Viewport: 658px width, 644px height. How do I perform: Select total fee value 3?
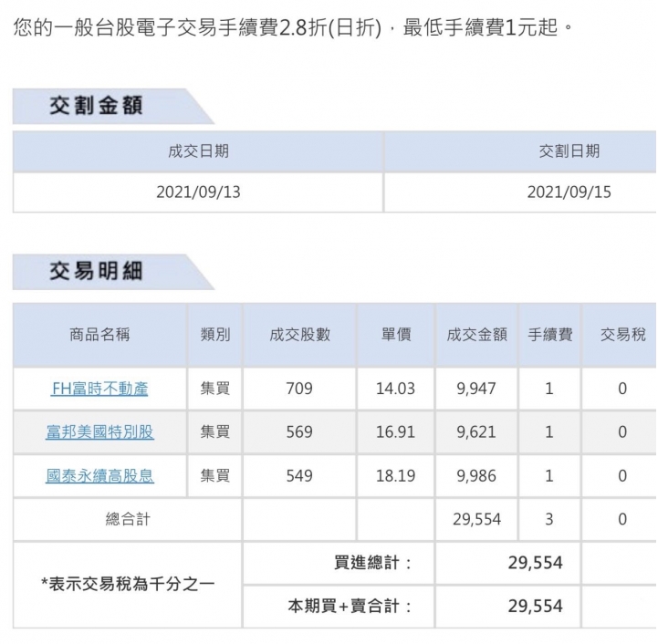549,519
